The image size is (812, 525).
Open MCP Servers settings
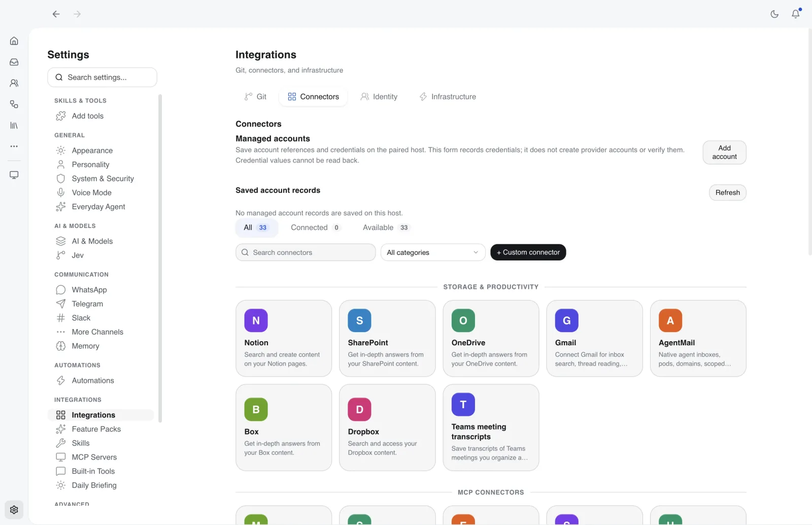click(x=100, y=457)
